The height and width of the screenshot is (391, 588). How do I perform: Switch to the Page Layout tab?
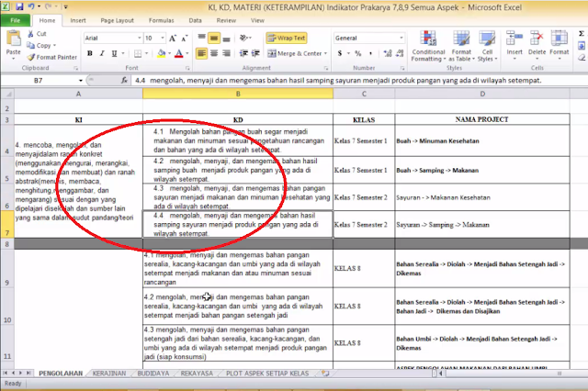coord(117,20)
